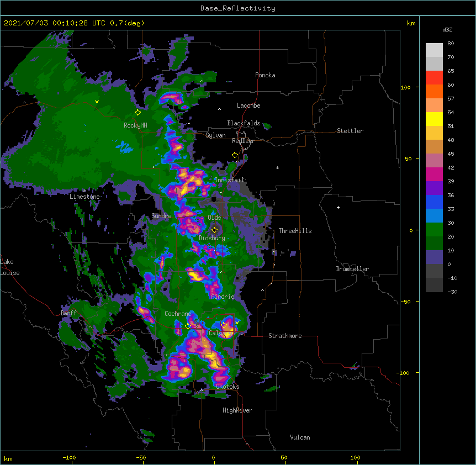The width and height of the screenshot is (476, 465).
Task: Click the Vulcan town label
Action: (x=300, y=437)
